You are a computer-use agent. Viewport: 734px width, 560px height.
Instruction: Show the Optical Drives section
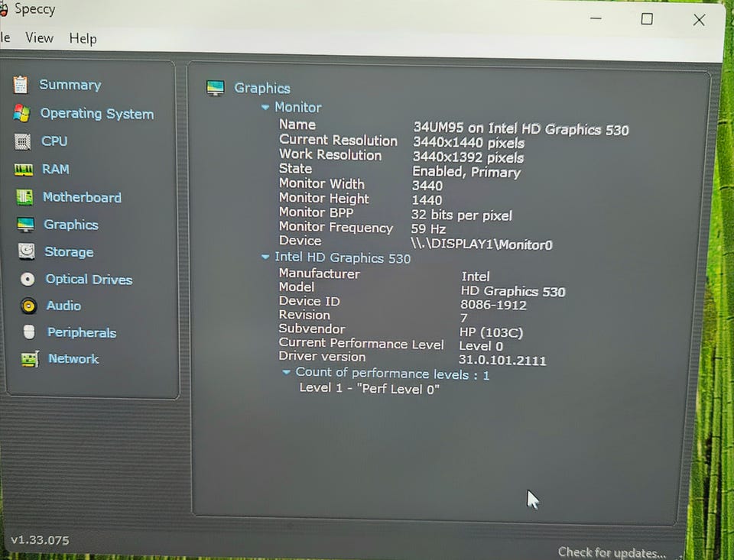pos(89,280)
